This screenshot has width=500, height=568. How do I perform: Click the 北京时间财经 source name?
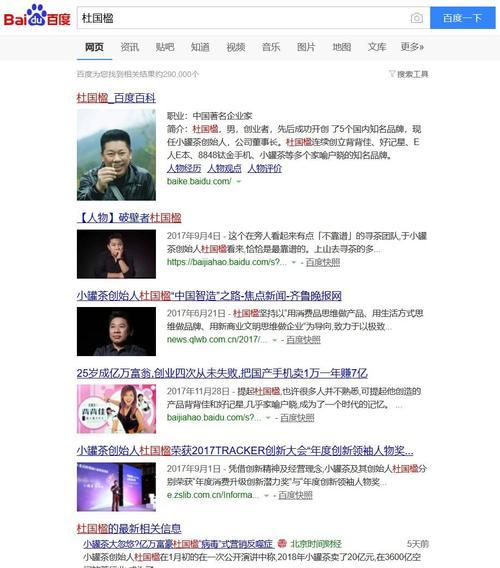(x=316, y=544)
